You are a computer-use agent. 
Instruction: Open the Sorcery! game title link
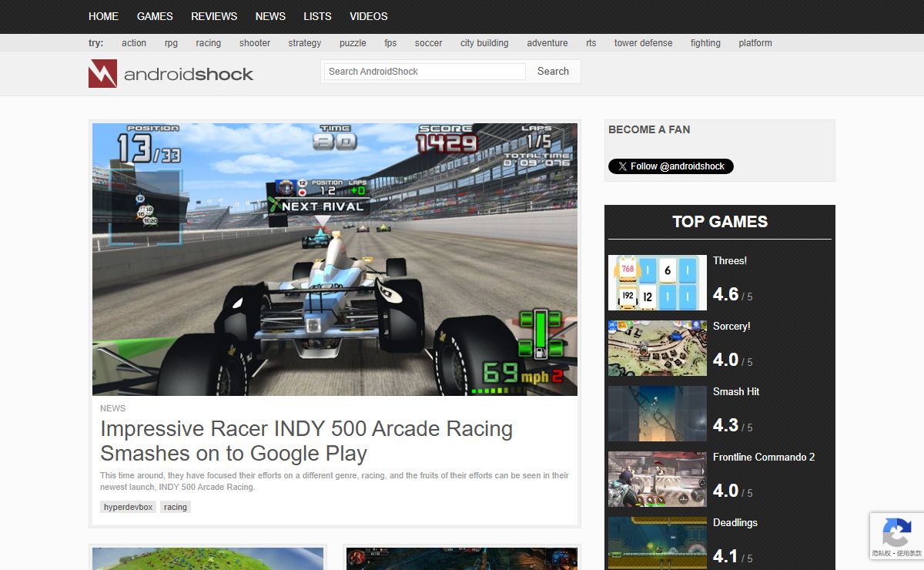(x=731, y=327)
